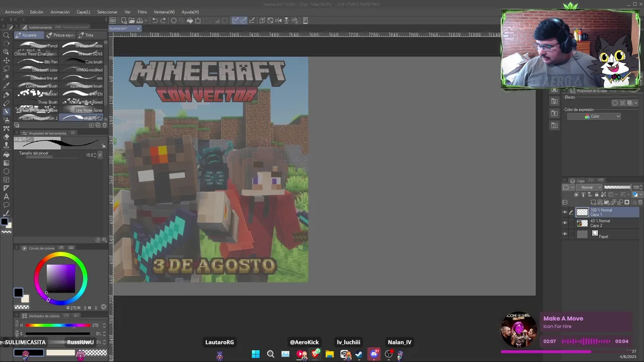Click the New file icon
This screenshot has height=362, width=644.
(123, 21)
